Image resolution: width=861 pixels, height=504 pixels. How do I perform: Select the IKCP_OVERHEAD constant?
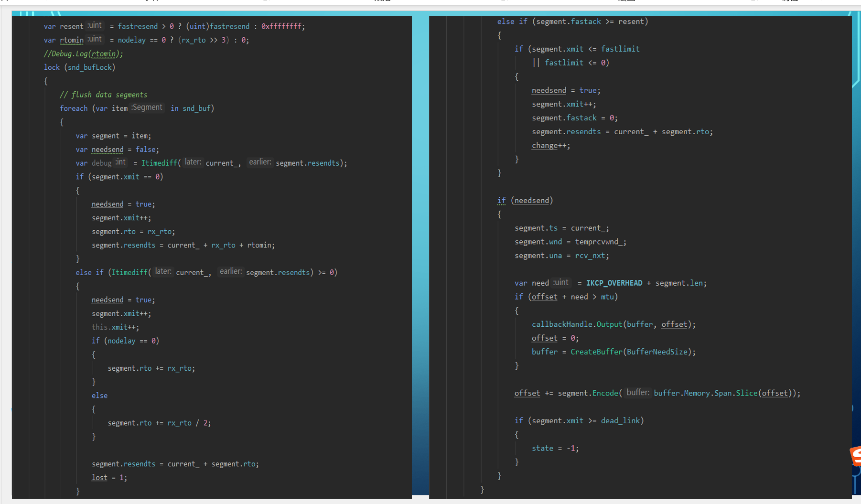coord(614,283)
